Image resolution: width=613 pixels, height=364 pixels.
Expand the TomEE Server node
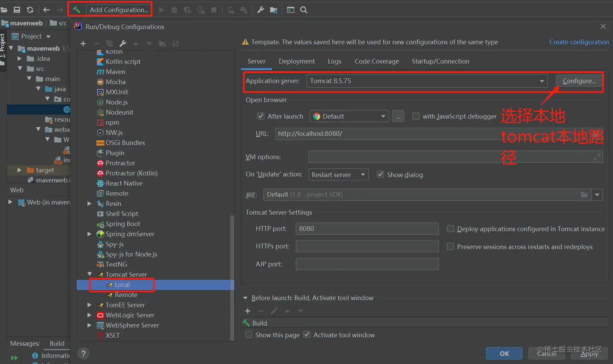(90, 305)
